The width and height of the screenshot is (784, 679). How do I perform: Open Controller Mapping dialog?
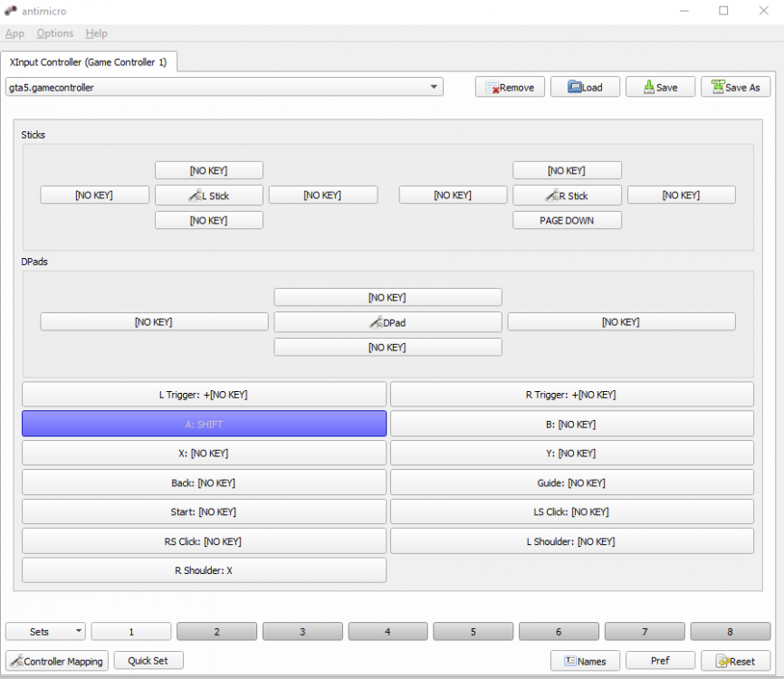(57, 661)
